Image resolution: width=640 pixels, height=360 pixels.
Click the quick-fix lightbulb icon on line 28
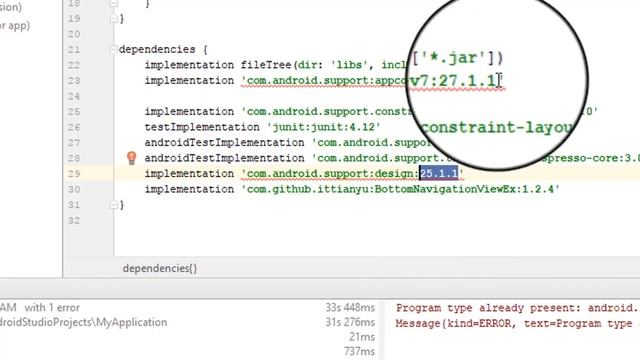coord(131,158)
